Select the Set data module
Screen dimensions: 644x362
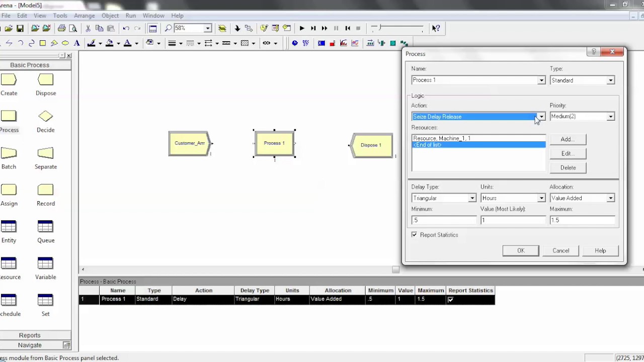pyautogui.click(x=45, y=305)
